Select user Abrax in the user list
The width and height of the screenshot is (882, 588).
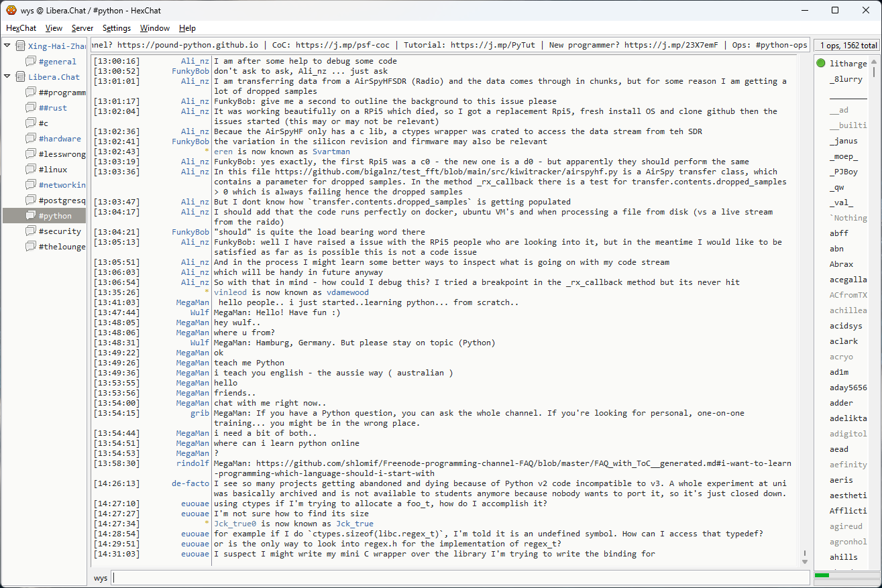(841, 264)
